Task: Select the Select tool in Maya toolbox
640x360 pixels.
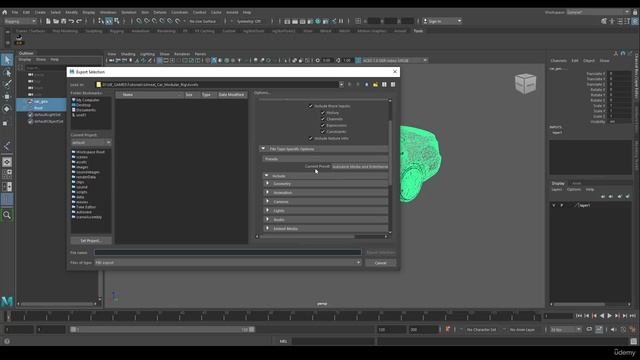Action: (7, 60)
